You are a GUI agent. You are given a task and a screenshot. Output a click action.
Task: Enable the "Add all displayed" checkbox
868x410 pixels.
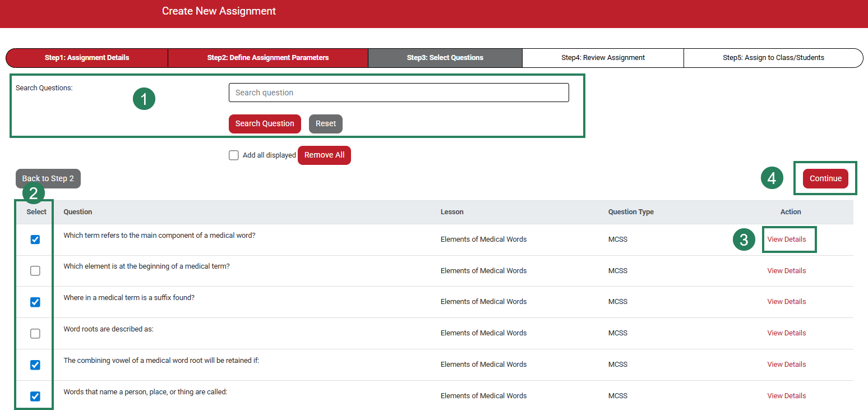(x=234, y=155)
